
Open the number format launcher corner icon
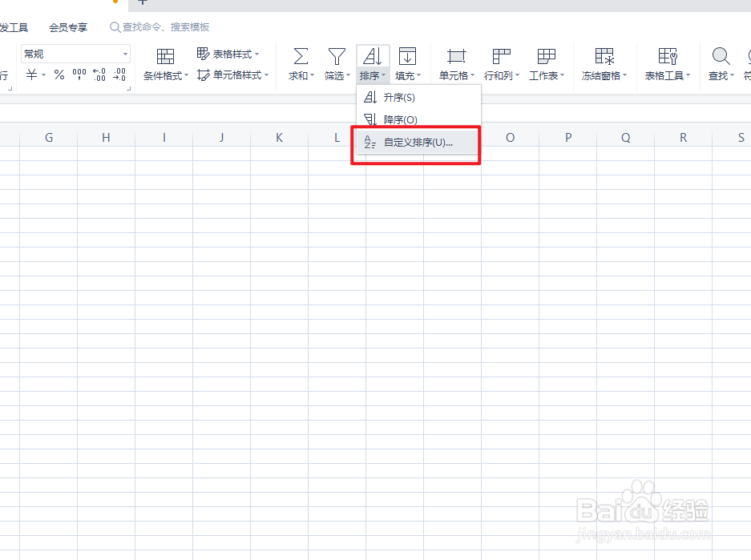[x=128, y=89]
